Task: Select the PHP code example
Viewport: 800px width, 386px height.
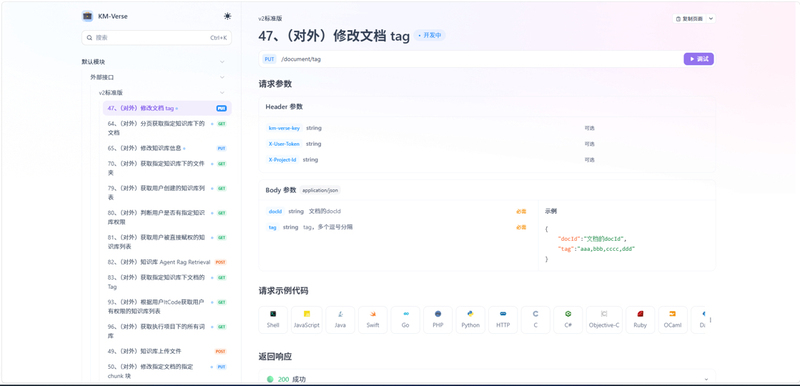Action: (438, 320)
